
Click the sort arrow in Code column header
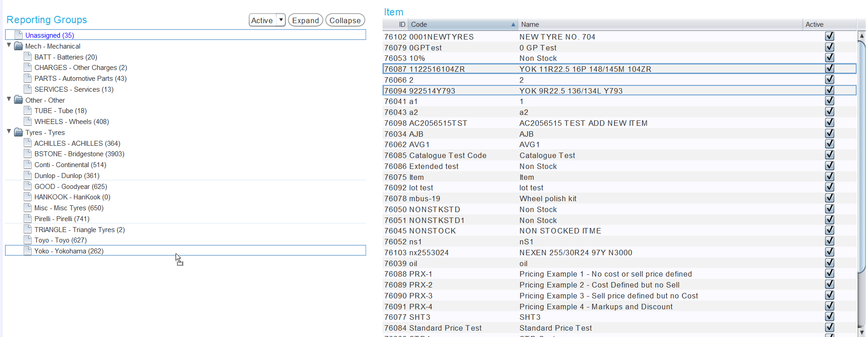(x=513, y=25)
